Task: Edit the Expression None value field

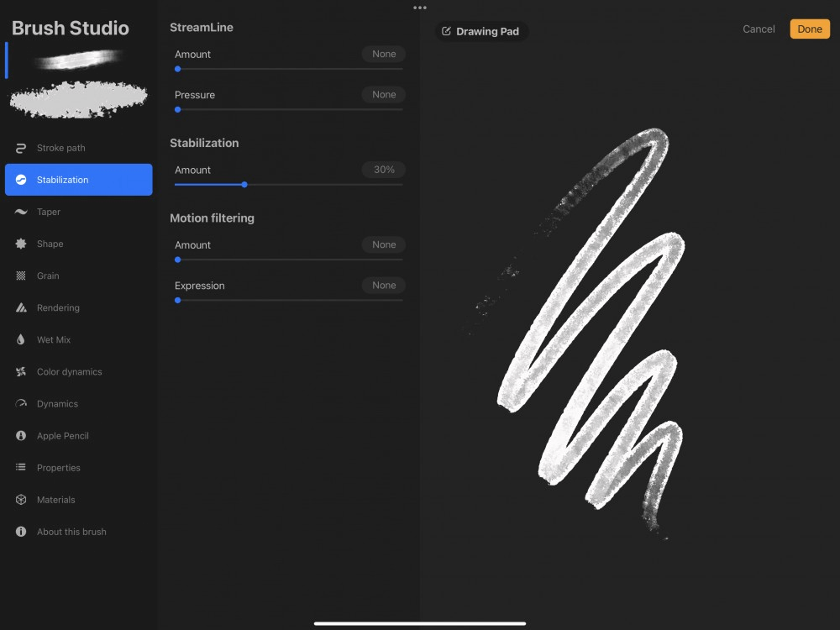Action: coord(384,285)
